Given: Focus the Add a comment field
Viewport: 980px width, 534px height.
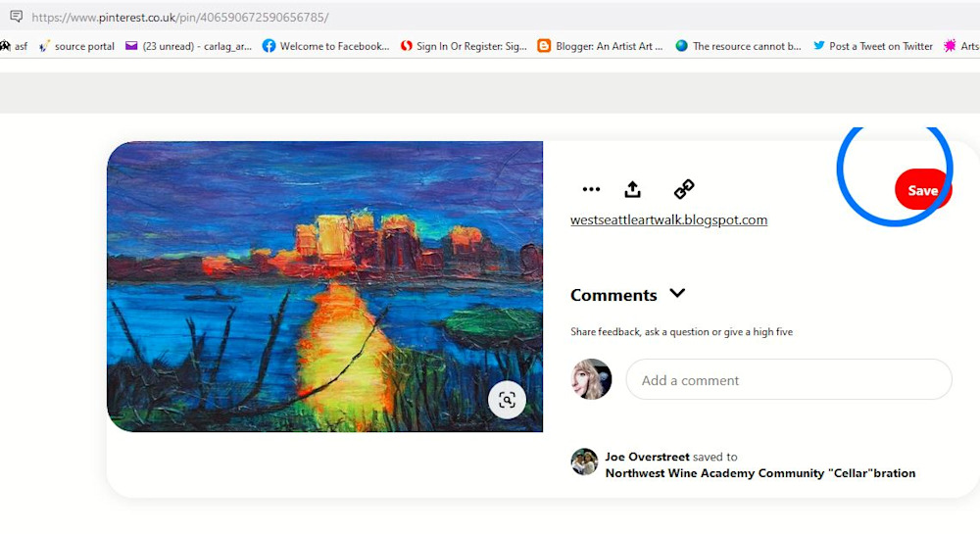Looking at the screenshot, I should (789, 380).
